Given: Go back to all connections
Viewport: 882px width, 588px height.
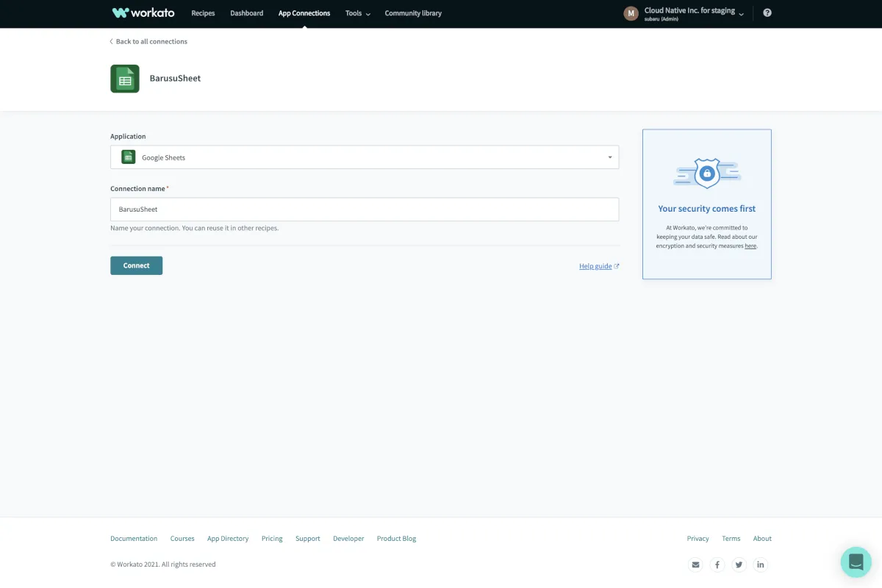Looking at the screenshot, I should click(148, 42).
